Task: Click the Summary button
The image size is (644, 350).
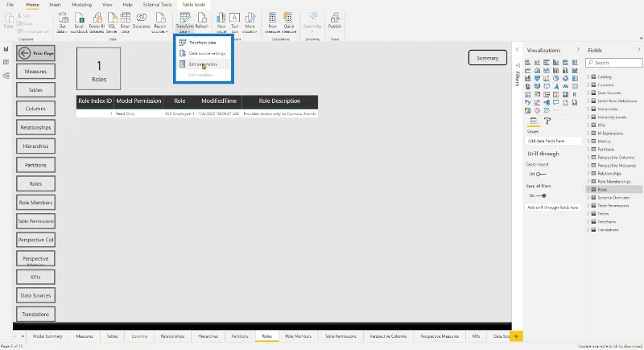Action: (x=488, y=58)
